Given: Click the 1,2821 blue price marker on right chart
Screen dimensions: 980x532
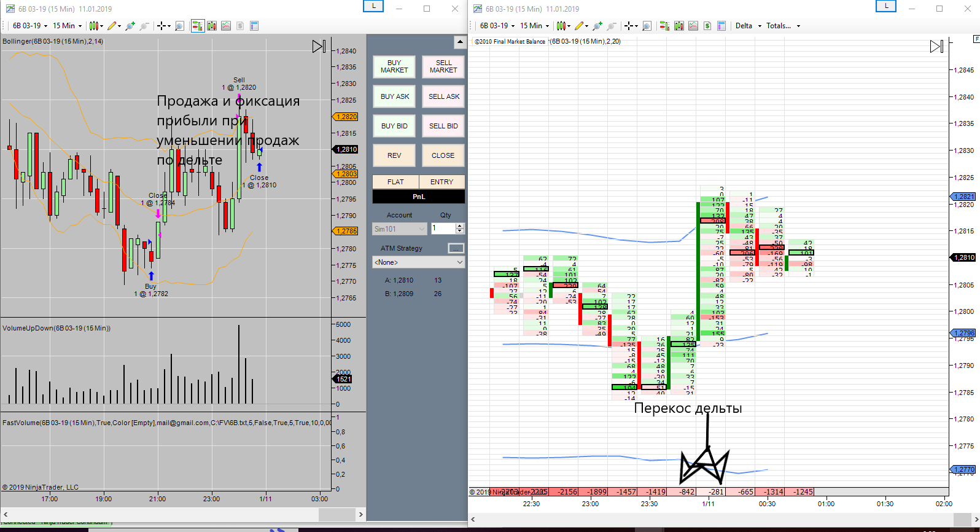Looking at the screenshot, I should [x=963, y=197].
